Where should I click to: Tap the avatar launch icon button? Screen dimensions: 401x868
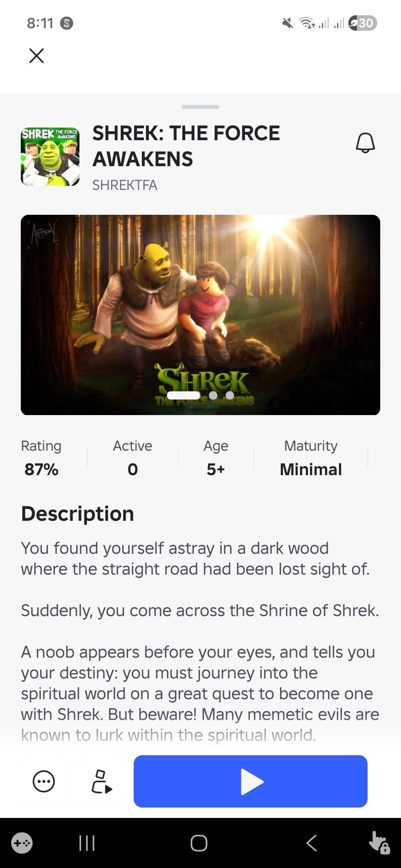pyautogui.click(x=101, y=781)
